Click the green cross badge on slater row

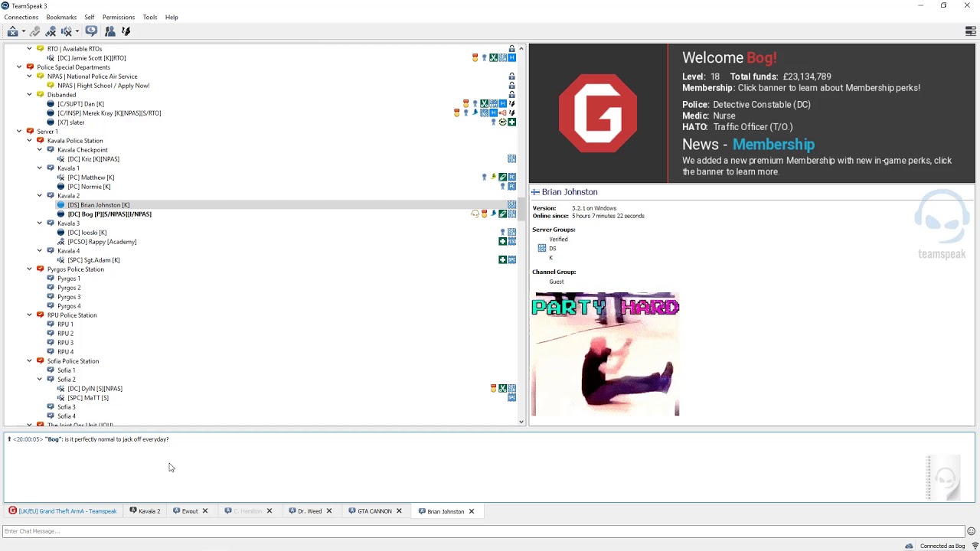pyautogui.click(x=512, y=122)
